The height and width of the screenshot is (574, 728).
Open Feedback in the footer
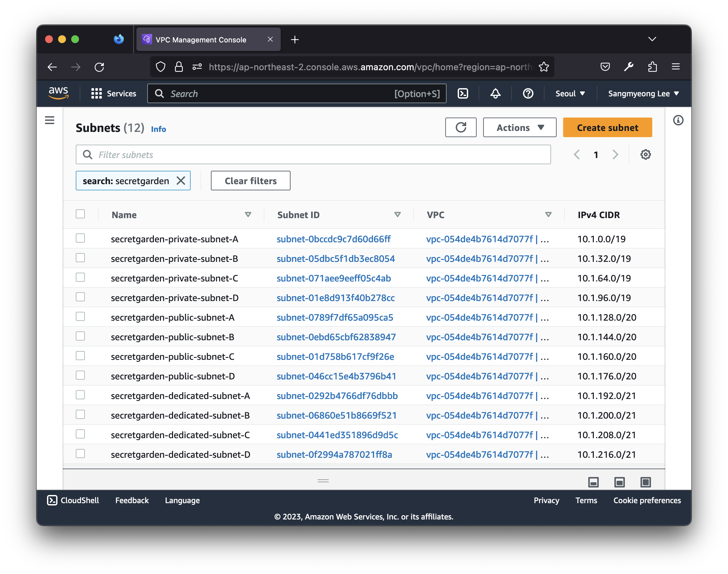132,501
